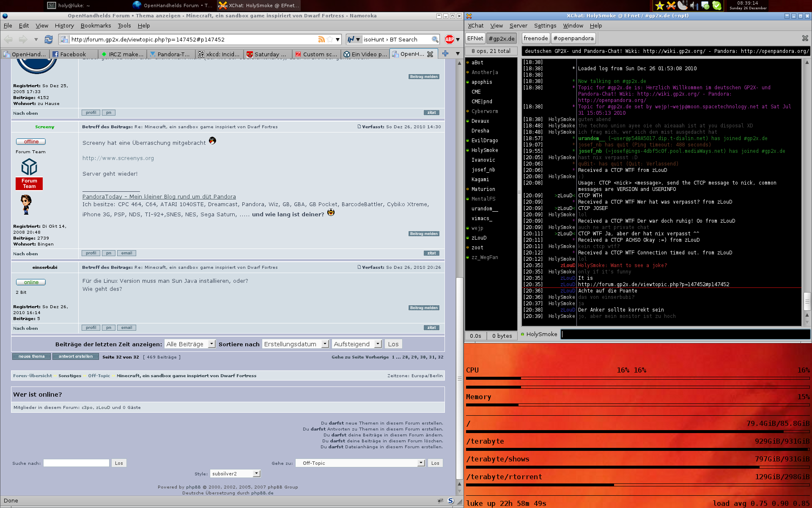812x508 pixels.
Task: Open a new browser tab
Action: pos(445,54)
